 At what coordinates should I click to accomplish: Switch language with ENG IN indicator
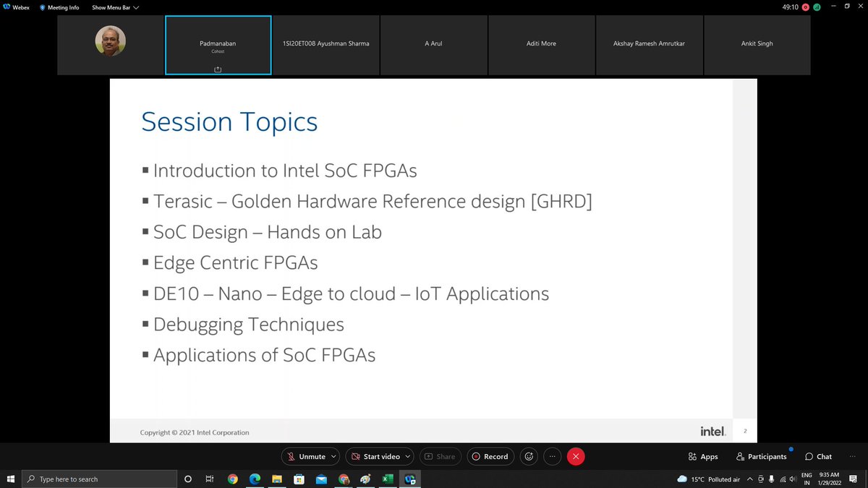(807, 479)
